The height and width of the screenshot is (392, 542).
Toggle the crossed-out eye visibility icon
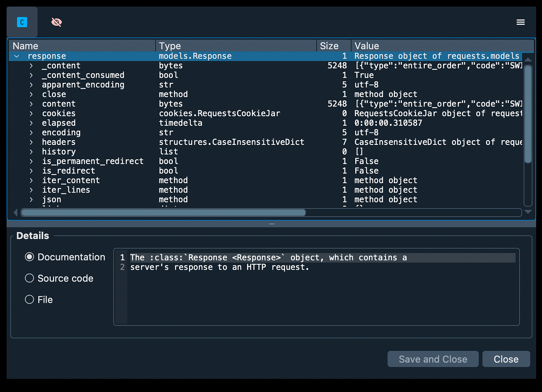[x=56, y=22]
